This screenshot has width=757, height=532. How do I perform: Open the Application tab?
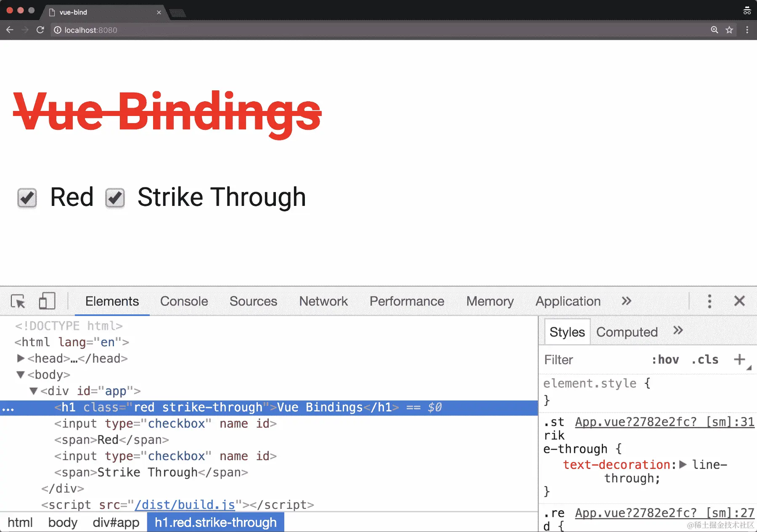[568, 301]
